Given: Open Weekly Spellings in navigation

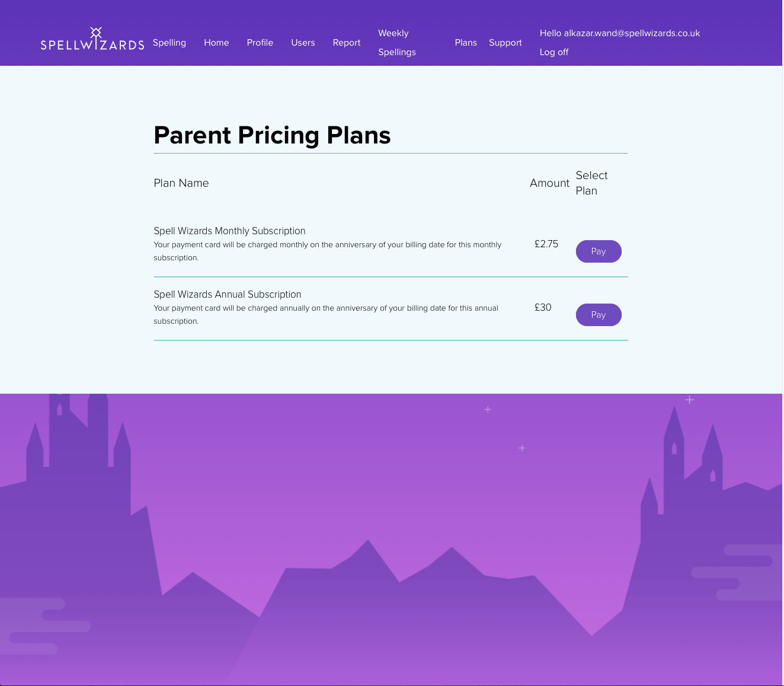Looking at the screenshot, I should coord(397,43).
